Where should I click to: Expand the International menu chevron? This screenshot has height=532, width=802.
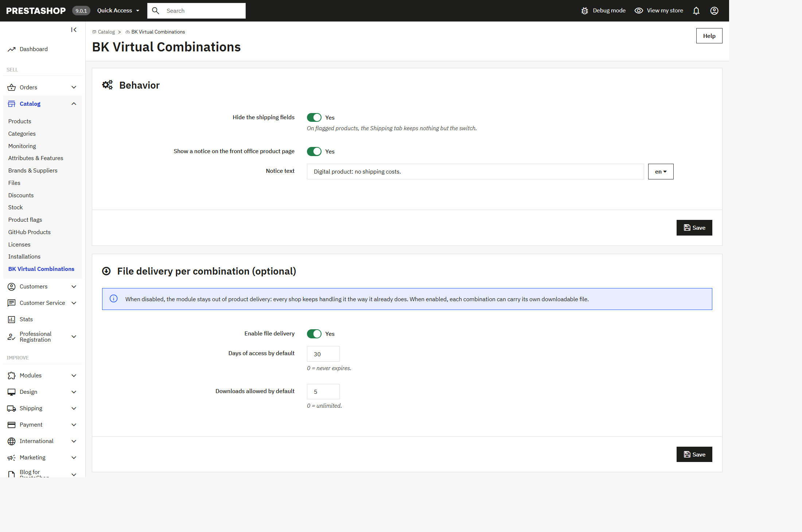(74, 441)
